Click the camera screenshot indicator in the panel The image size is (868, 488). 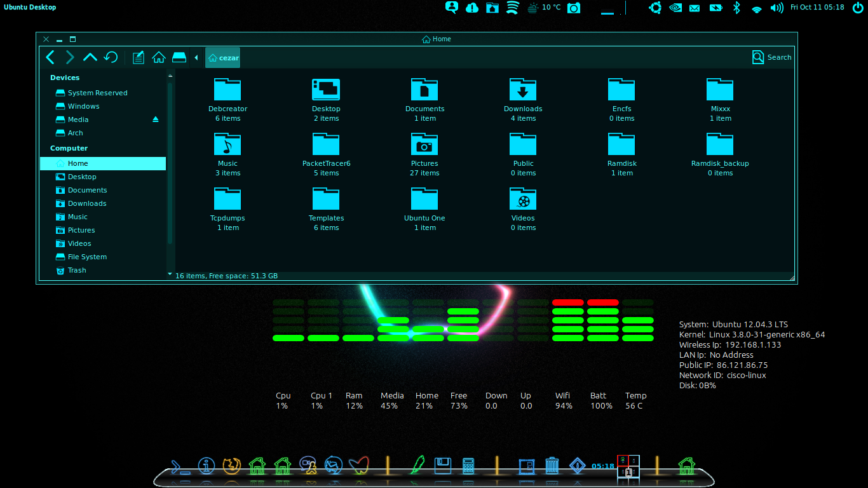click(x=574, y=8)
